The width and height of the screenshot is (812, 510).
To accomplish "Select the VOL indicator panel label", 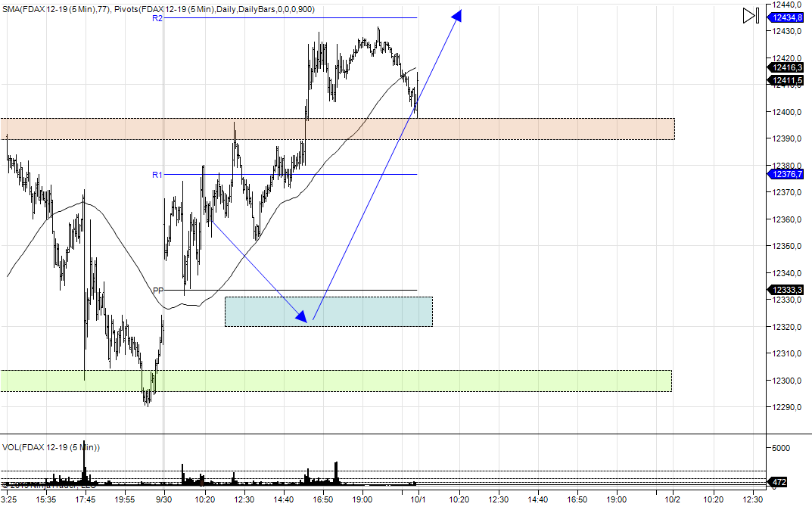I will [x=51, y=447].
